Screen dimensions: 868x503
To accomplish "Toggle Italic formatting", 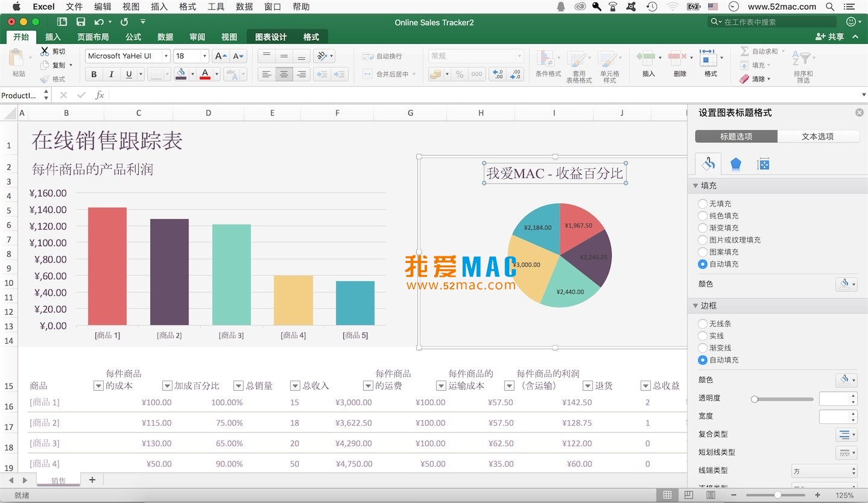I will (x=111, y=74).
